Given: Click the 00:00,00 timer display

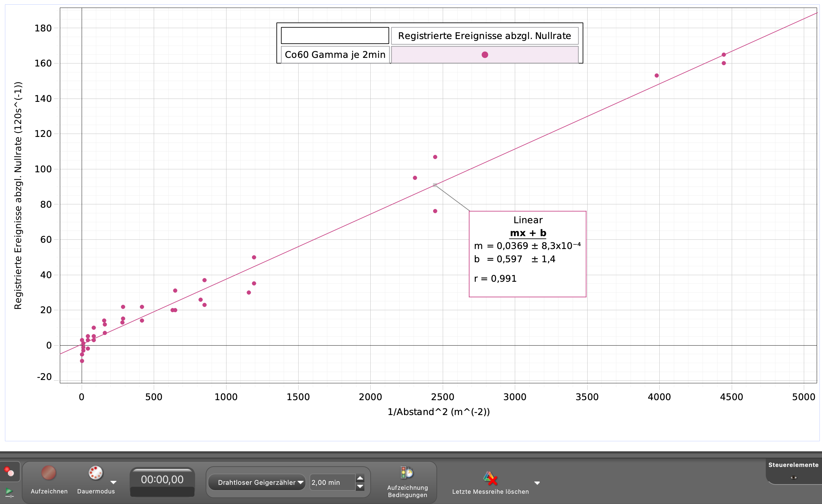Looking at the screenshot, I should (x=162, y=479).
